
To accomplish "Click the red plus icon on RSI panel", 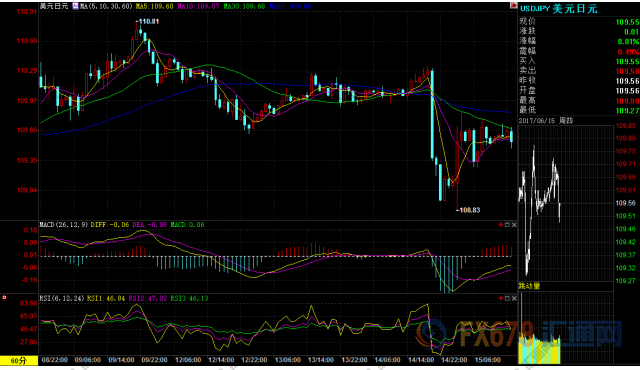I will [501, 298].
